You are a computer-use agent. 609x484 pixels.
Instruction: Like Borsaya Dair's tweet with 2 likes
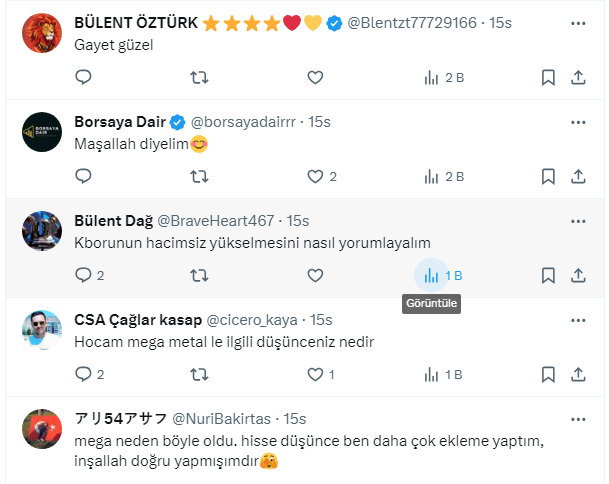(x=315, y=176)
